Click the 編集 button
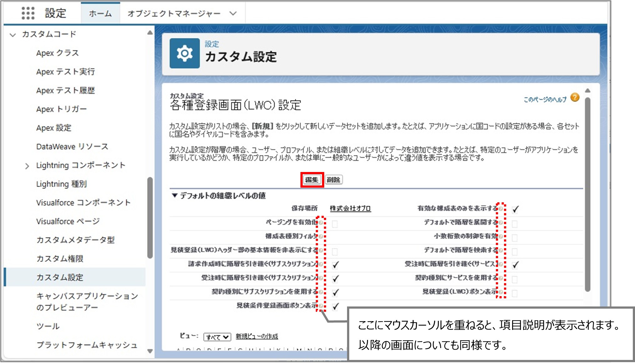Screen dimensions: 635x364 pos(311,180)
